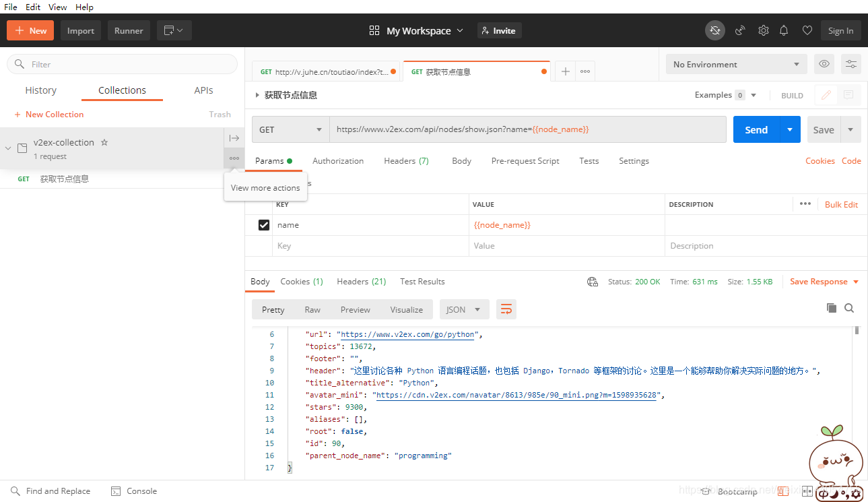Open the View menu
This screenshot has height=502, width=868.
(58, 7)
